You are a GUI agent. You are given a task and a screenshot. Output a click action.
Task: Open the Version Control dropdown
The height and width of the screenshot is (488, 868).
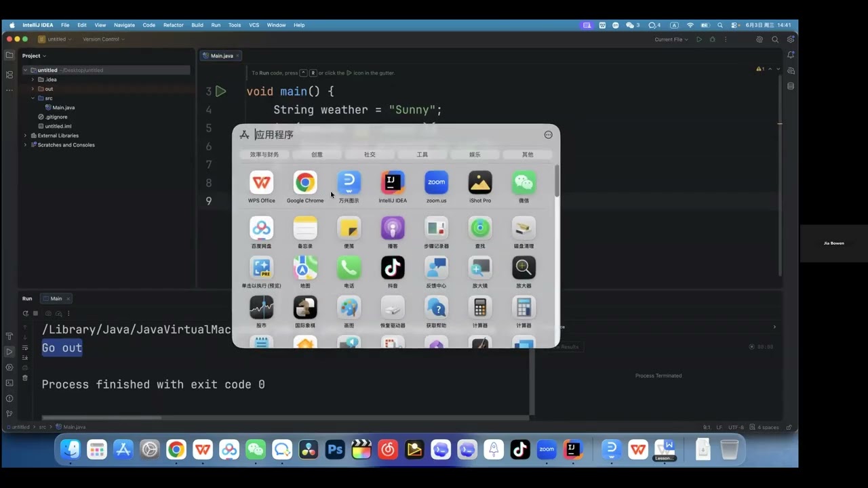click(104, 39)
